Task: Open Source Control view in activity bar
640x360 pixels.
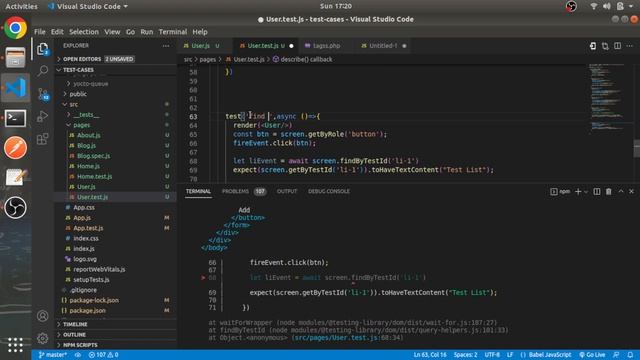Action: [x=43, y=94]
